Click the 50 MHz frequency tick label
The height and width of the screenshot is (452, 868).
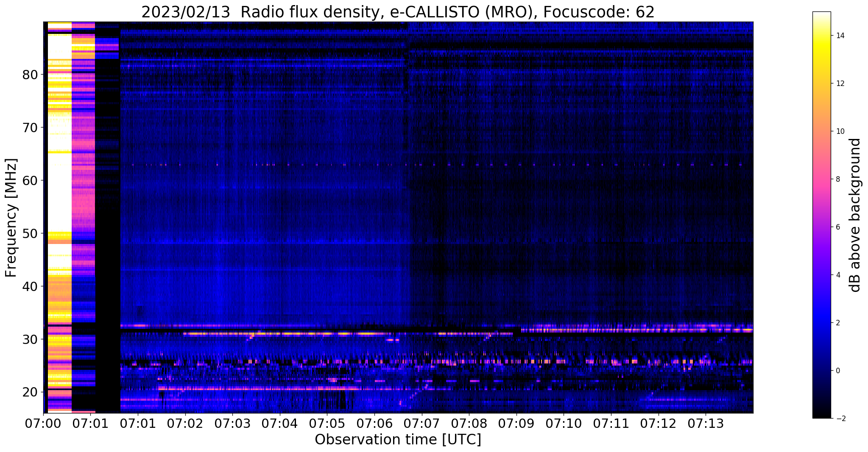click(30, 233)
